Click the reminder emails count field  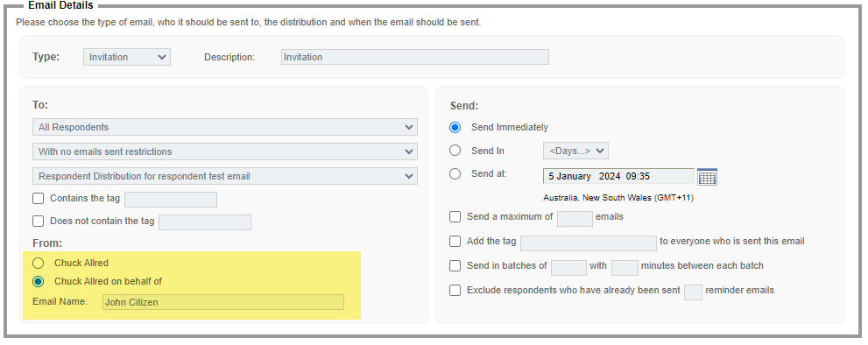(x=693, y=292)
